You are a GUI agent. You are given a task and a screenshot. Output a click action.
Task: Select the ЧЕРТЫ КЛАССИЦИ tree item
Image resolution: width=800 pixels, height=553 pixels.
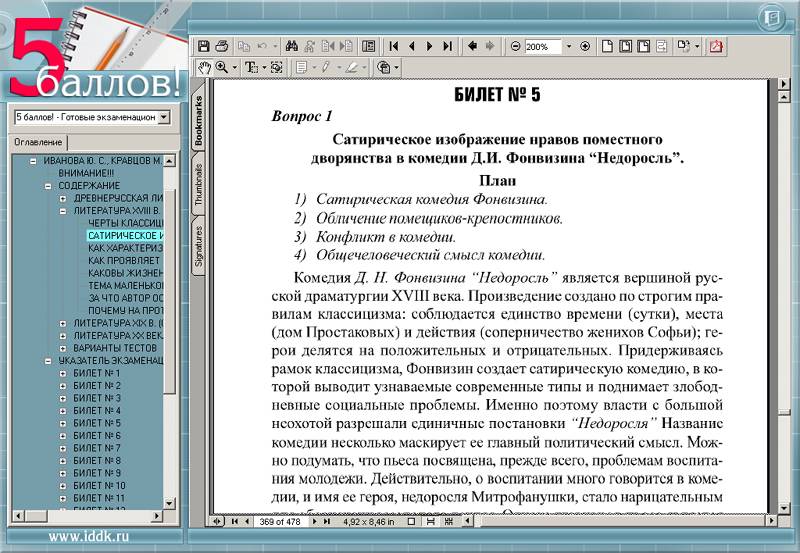point(126,223)
